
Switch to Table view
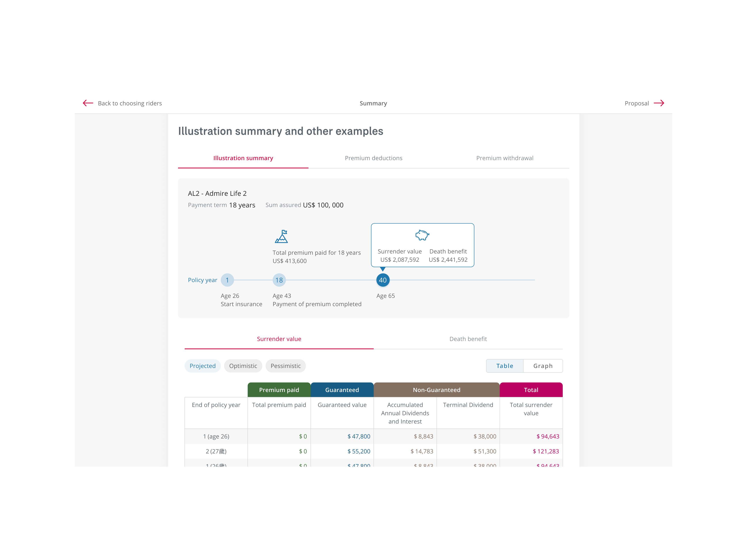[x=504, y=366]
